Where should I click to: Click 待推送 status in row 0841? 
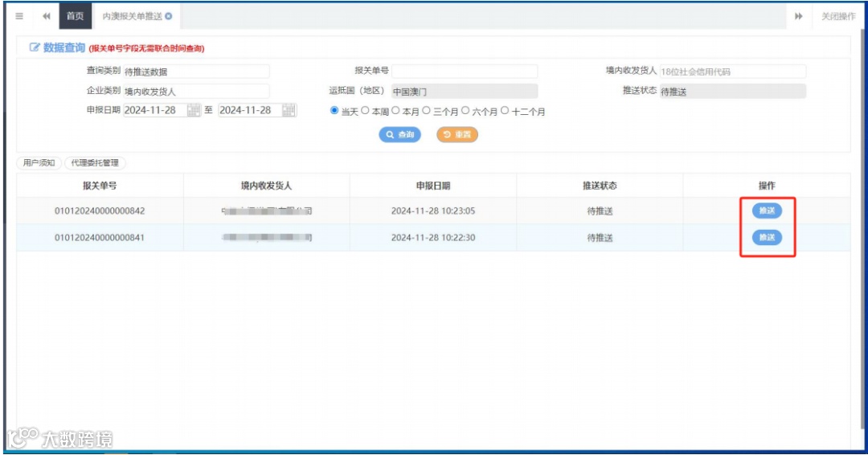pos(600,237)
